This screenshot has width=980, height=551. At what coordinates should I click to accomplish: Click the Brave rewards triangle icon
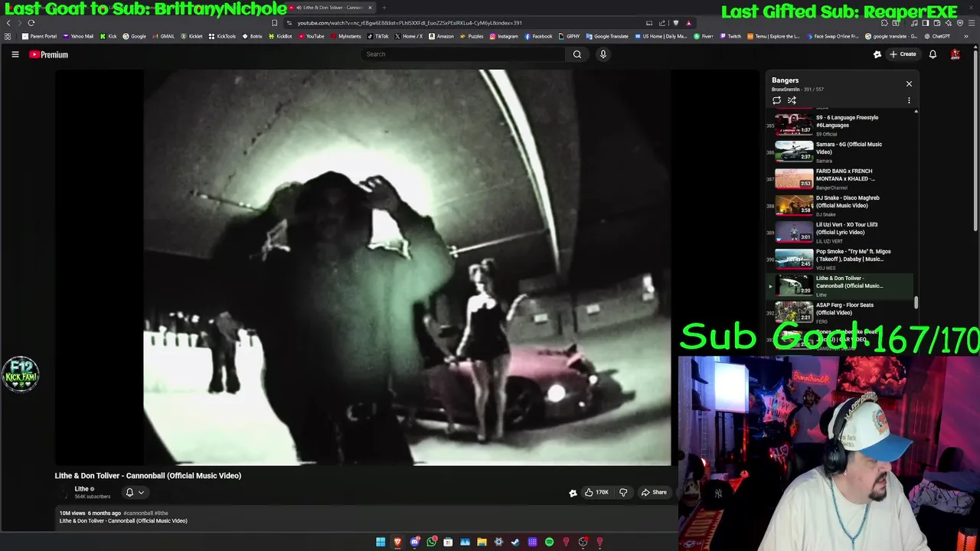[688, 23]
